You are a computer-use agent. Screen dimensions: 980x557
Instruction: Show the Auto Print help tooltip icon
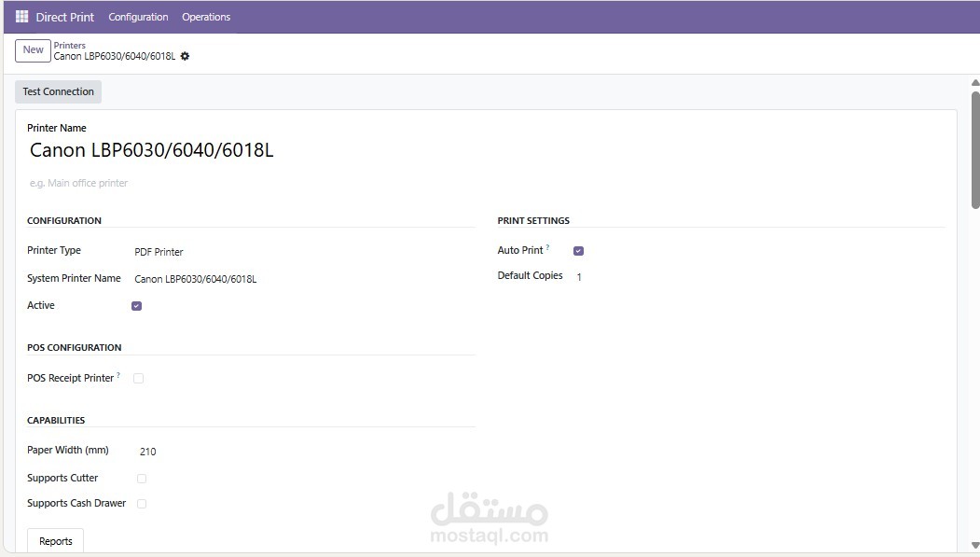click(x=547, y=247)
